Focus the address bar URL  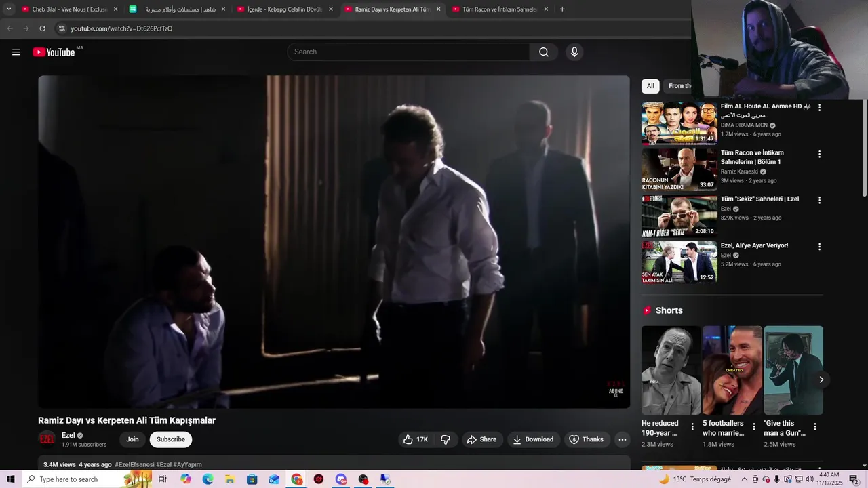pos(122,28)
